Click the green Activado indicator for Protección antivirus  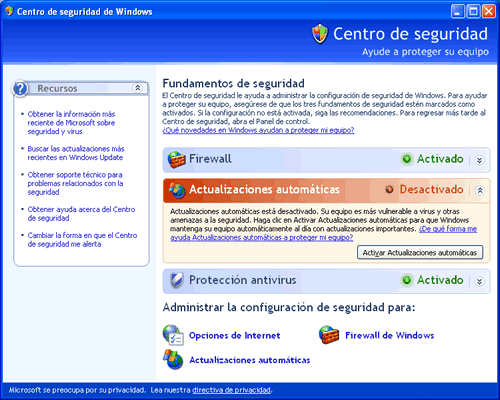pyautogui.click(x=406, y=280)
